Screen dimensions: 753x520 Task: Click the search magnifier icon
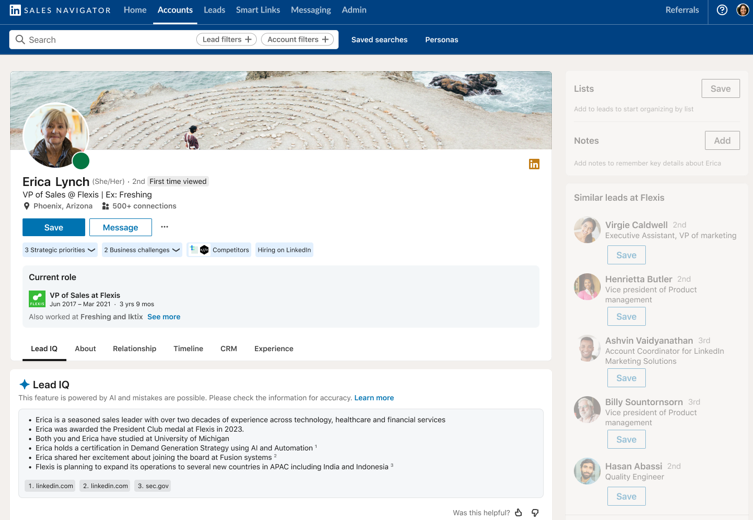(20, 39)
